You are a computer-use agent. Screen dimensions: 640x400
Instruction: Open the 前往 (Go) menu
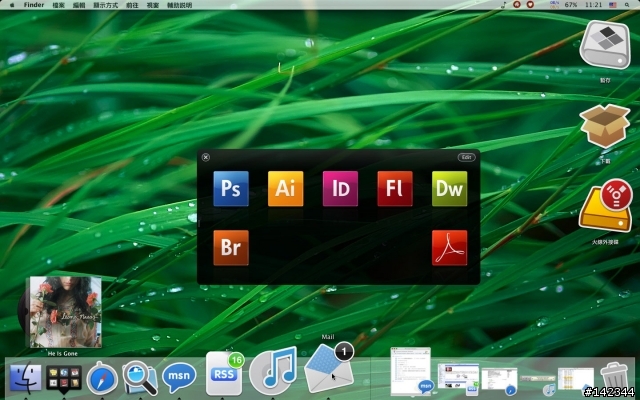click(132, 5)
